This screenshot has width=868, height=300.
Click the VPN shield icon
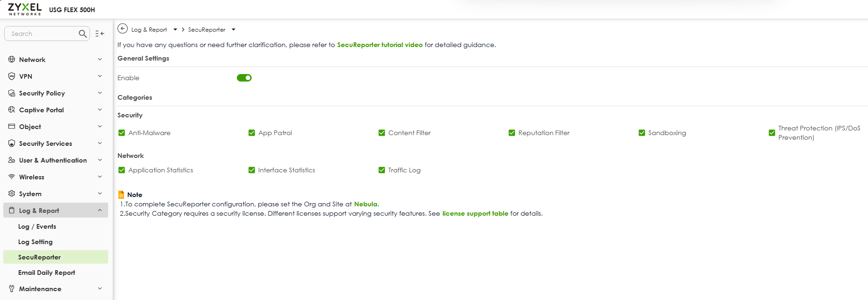click(x=12, y=76)
